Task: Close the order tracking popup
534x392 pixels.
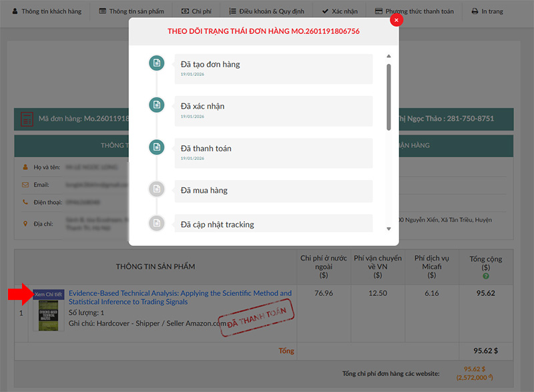Action: (x=396, y=20)
